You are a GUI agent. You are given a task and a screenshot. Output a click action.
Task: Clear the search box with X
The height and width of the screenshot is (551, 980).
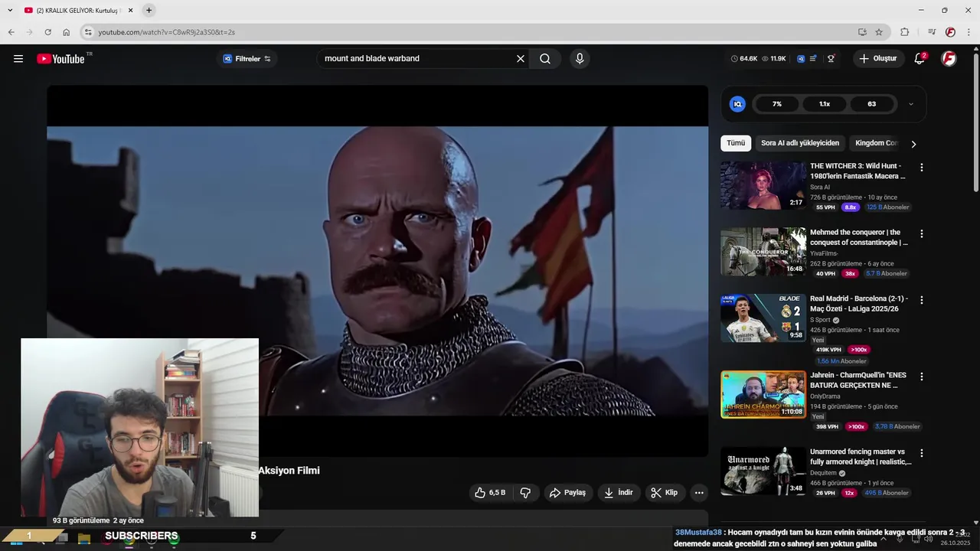tap(521, 59)
